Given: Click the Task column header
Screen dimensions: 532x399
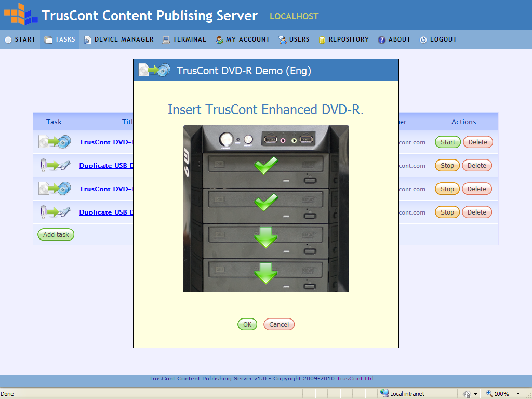Looking at the screenshot, I should click(x=54, y=122).
